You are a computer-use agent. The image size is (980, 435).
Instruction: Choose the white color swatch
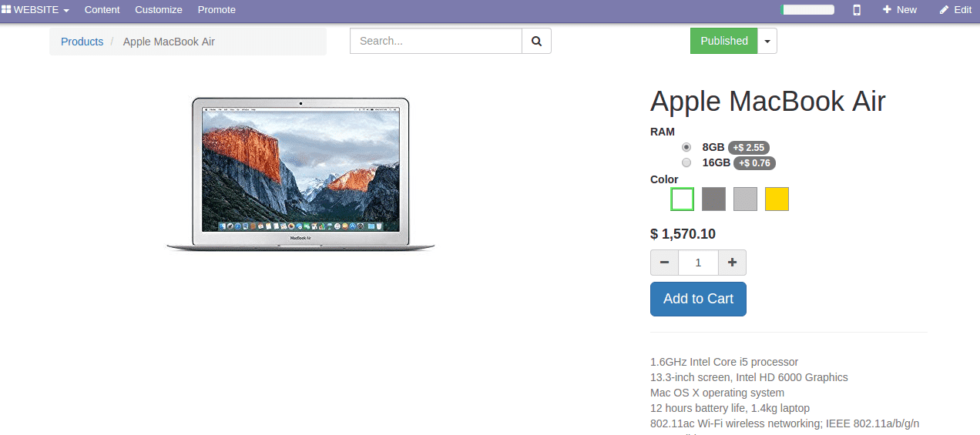[683, 199]
